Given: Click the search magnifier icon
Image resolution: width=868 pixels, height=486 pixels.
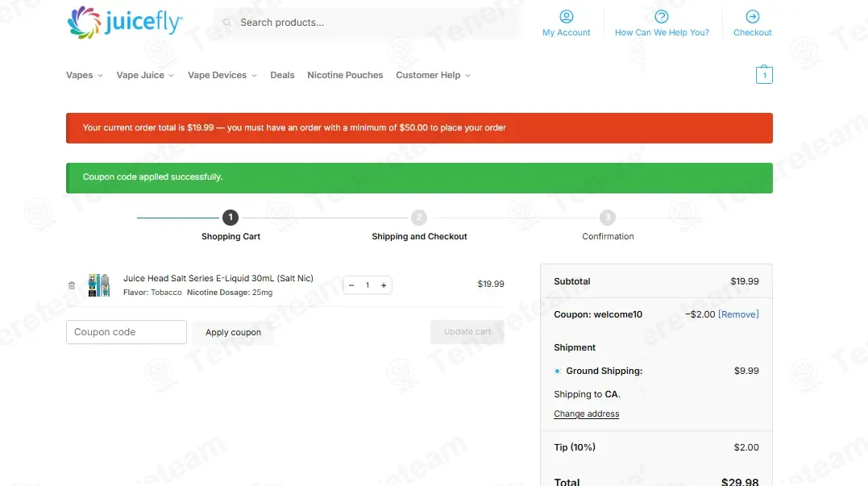Looking at the screenshot, I should [227, 23].
